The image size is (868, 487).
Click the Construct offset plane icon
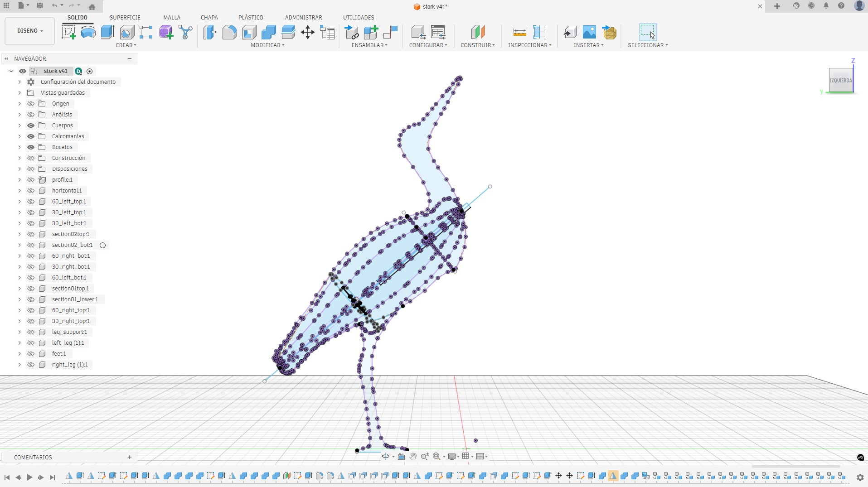[x=478, y=32]
